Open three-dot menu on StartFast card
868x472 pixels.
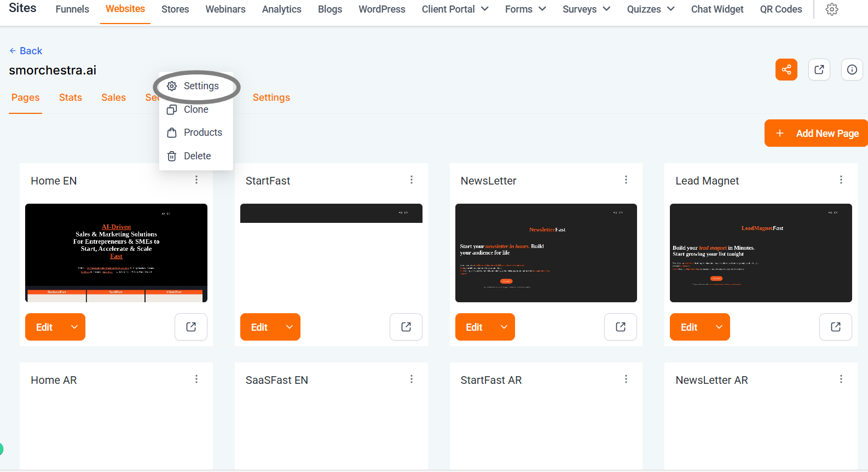(411, 180)
